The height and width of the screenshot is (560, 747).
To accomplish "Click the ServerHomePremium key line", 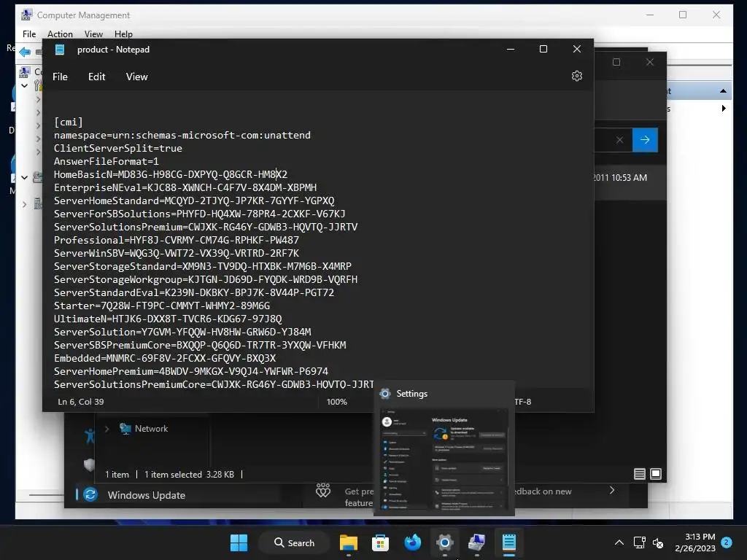I will pyautogui.click(x=191, y=371).
